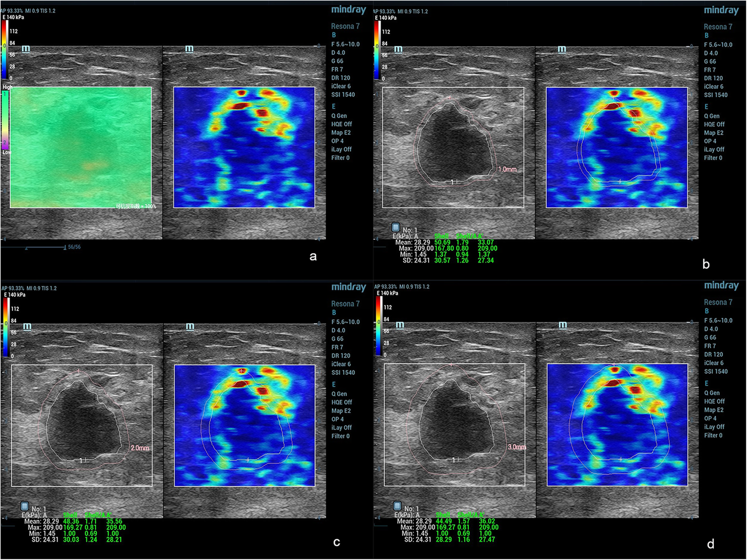Click the E 140 kPa elasticity color bar in panel d
This screenshot has width=747, height=560.
point(378,326)
